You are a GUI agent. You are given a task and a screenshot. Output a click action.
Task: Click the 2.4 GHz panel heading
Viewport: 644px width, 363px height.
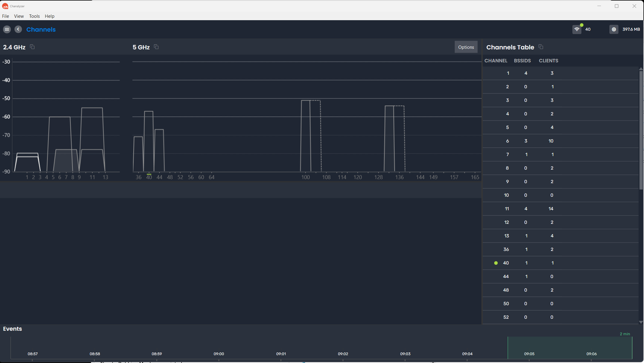14,47
